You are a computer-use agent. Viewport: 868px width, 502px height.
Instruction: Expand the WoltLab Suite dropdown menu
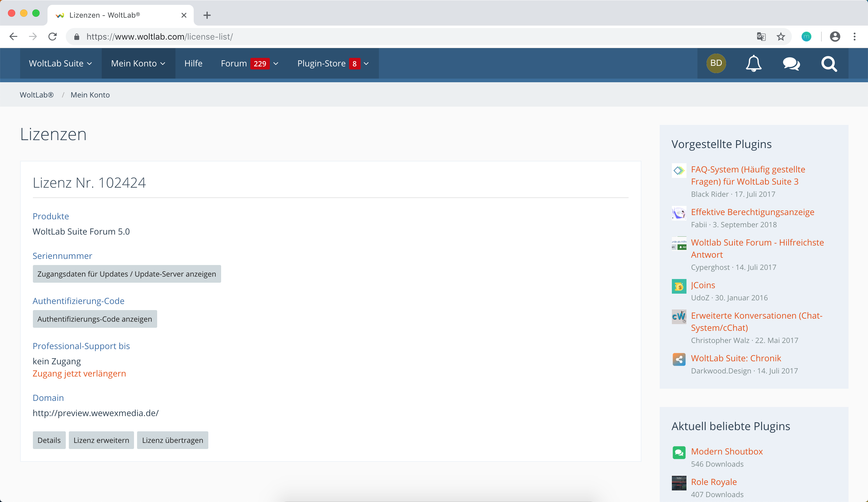[60, 63]
